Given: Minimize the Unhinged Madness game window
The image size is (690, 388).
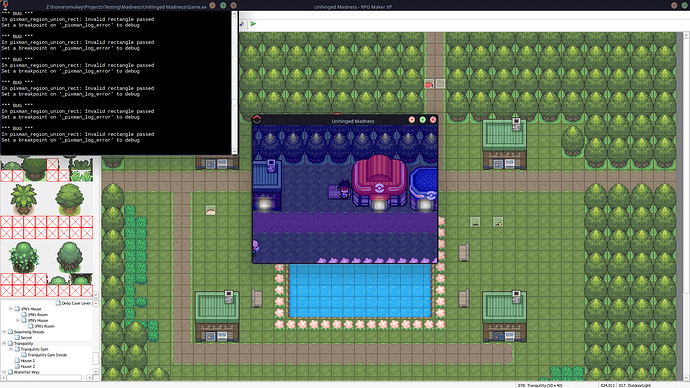Looking at the screenshot, I should (412, 120).
